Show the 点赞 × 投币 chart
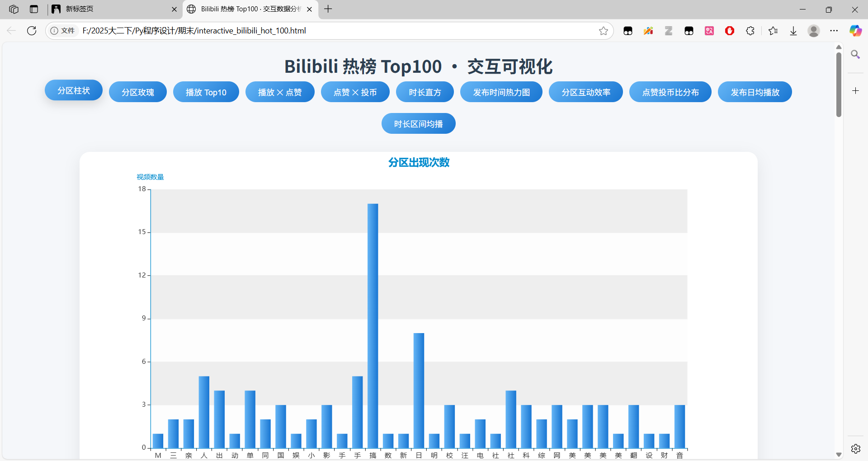The image size is (868, 461). 355,92
